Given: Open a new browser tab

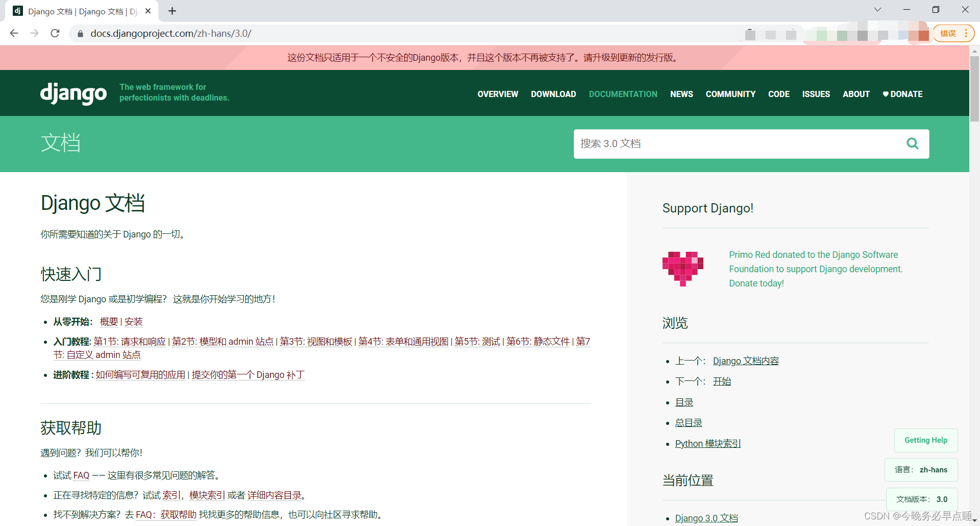Looking at the screenshot, I should click(x=173, y=11).
